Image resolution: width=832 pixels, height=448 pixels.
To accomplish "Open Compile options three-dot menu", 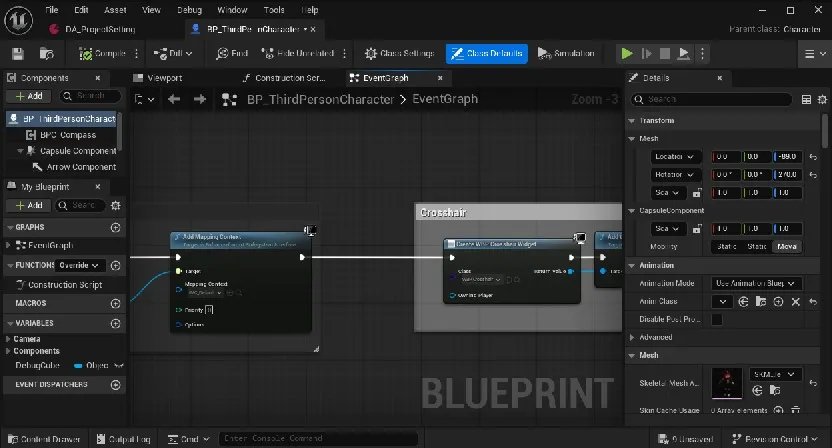I will [136, 54].
